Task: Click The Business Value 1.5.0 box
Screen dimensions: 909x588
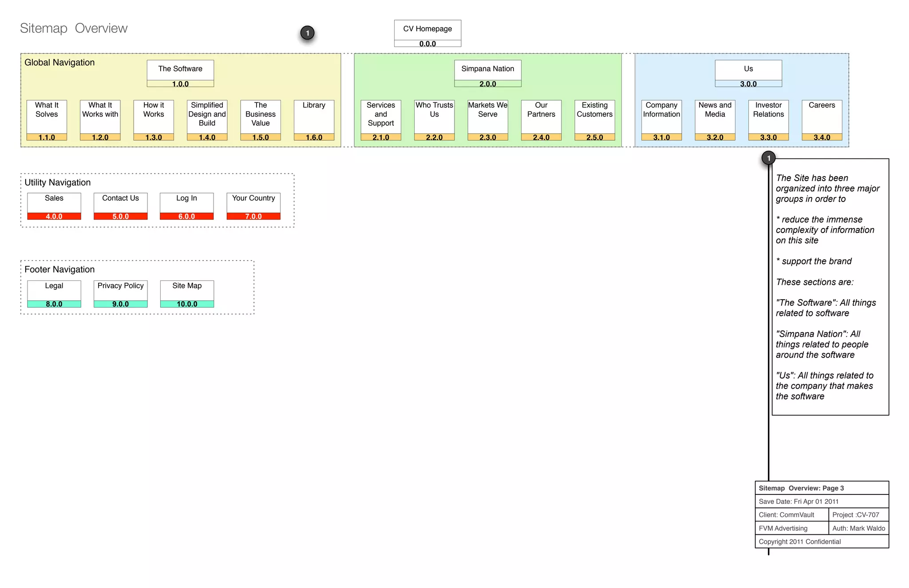Action: point(261,120)
